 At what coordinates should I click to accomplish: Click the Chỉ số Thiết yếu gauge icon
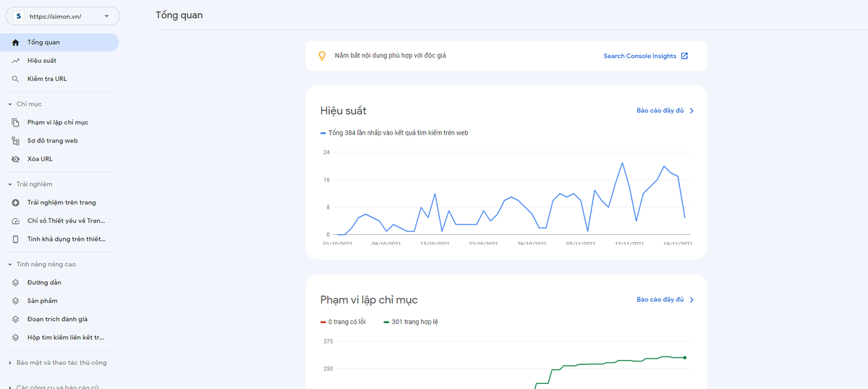coord(15,221)
